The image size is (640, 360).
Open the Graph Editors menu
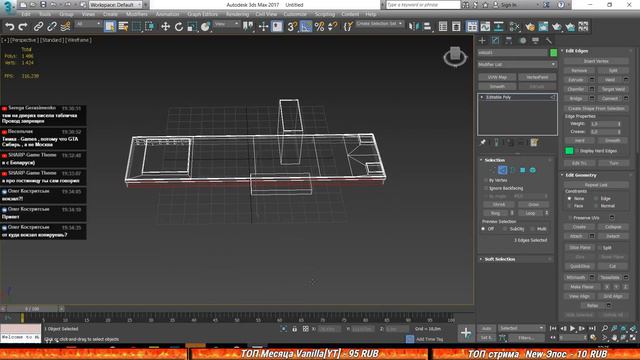[x=202, y=14]
